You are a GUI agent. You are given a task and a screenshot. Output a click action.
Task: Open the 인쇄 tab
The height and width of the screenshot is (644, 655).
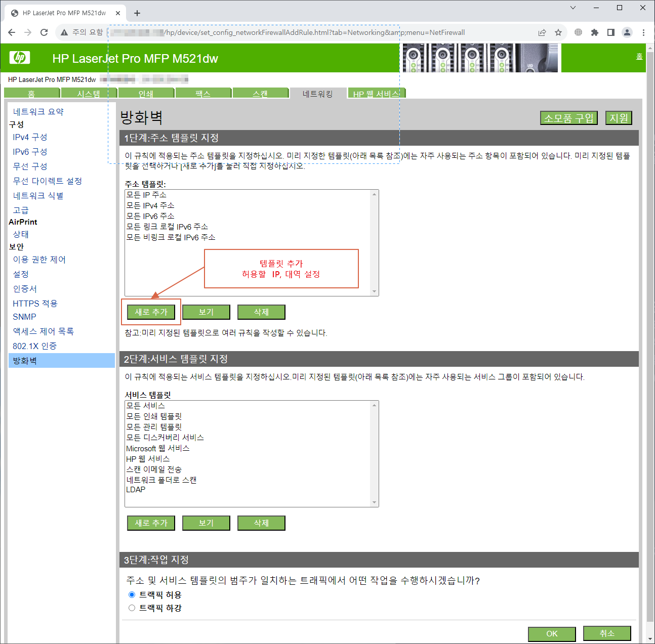(x=146, y=93)
